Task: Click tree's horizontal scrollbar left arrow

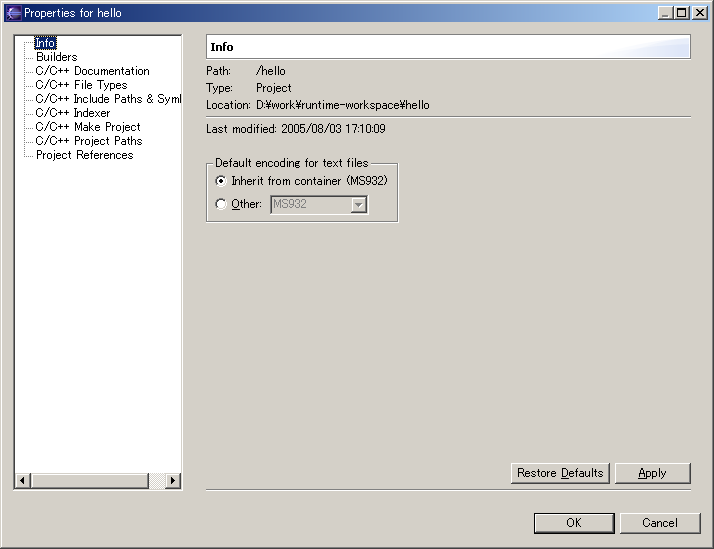Action: click(x=22, y=480)
